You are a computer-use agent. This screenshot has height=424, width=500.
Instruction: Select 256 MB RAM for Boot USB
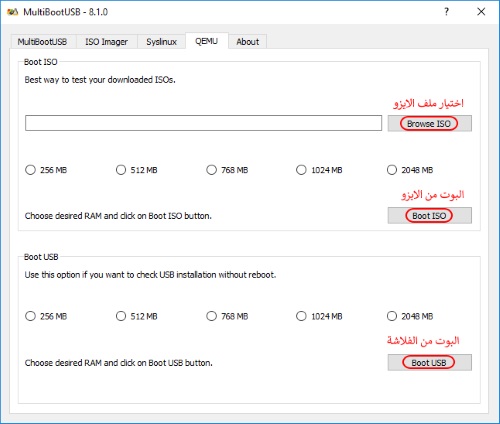point(46,316)
